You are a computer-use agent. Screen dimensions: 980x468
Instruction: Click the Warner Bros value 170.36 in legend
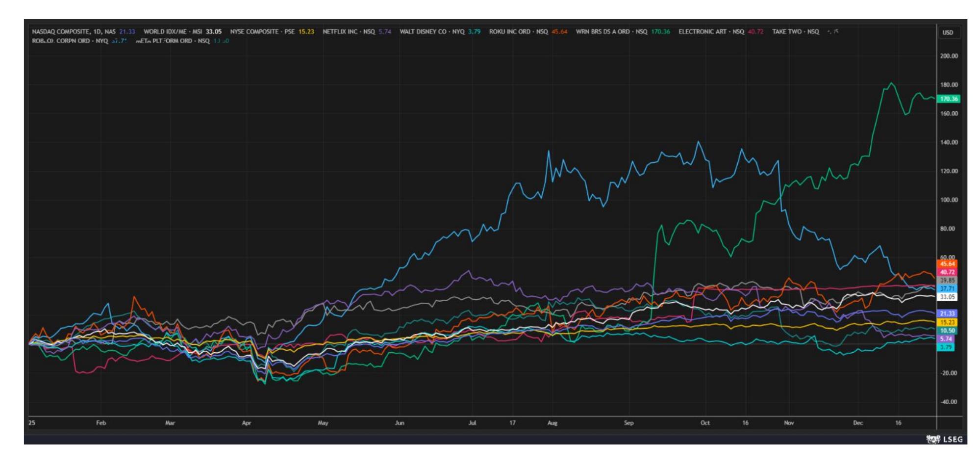(660, 31)
